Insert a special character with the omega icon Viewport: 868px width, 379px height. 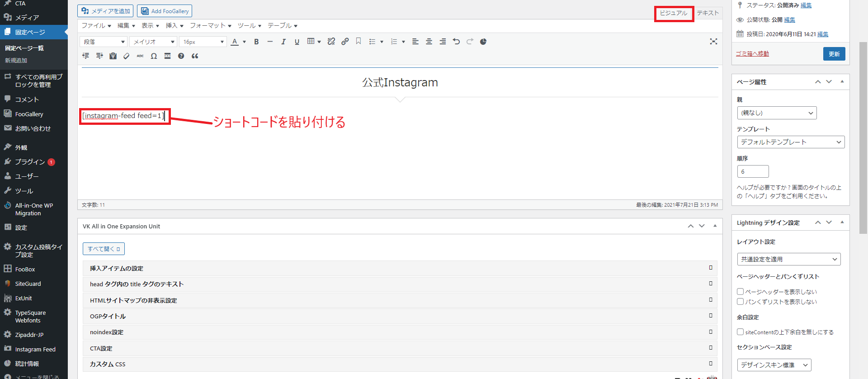[154, 56]
